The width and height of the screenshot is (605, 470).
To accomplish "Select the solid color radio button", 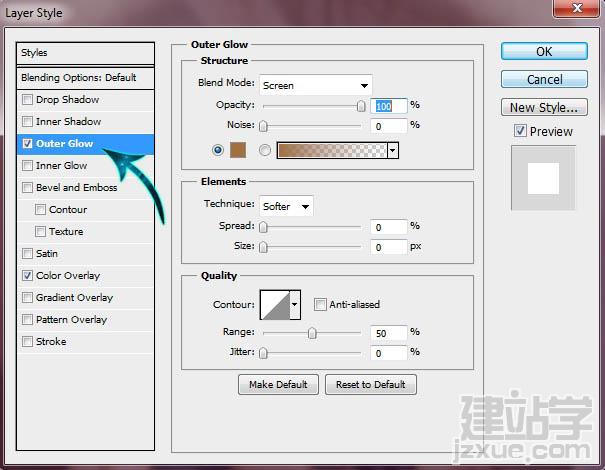I will click(218, 150).
